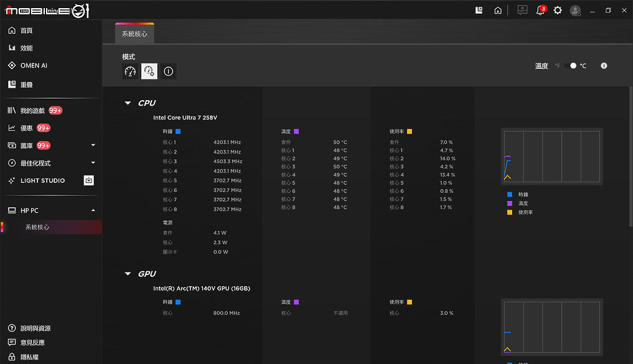Screen dimensions: 633x364
Task: Click the 13.4 % usage value for 核心 4
Action: (448, 175)
